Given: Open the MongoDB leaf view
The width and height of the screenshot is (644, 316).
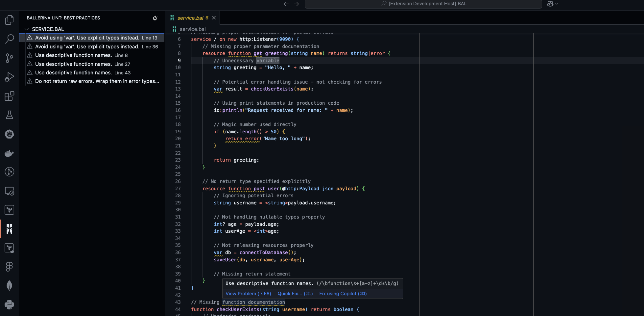Looking at the screenshot, I should (10, 286).
